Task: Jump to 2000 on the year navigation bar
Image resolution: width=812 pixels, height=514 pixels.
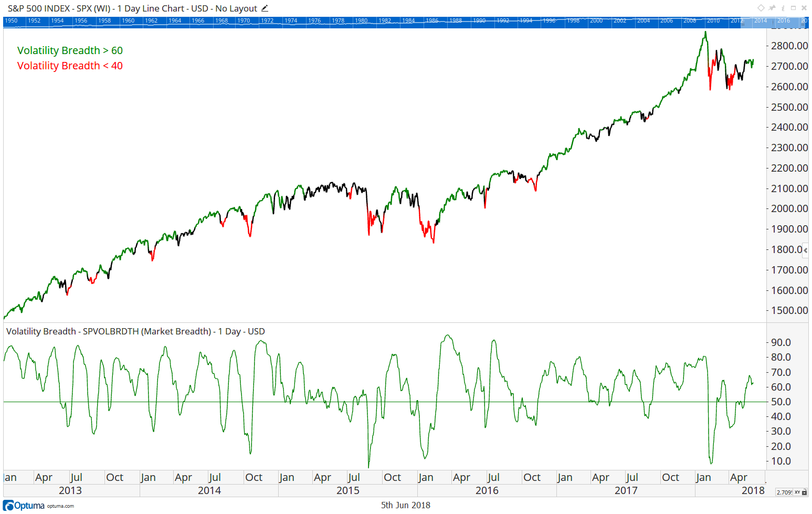Action: (596, 20)
